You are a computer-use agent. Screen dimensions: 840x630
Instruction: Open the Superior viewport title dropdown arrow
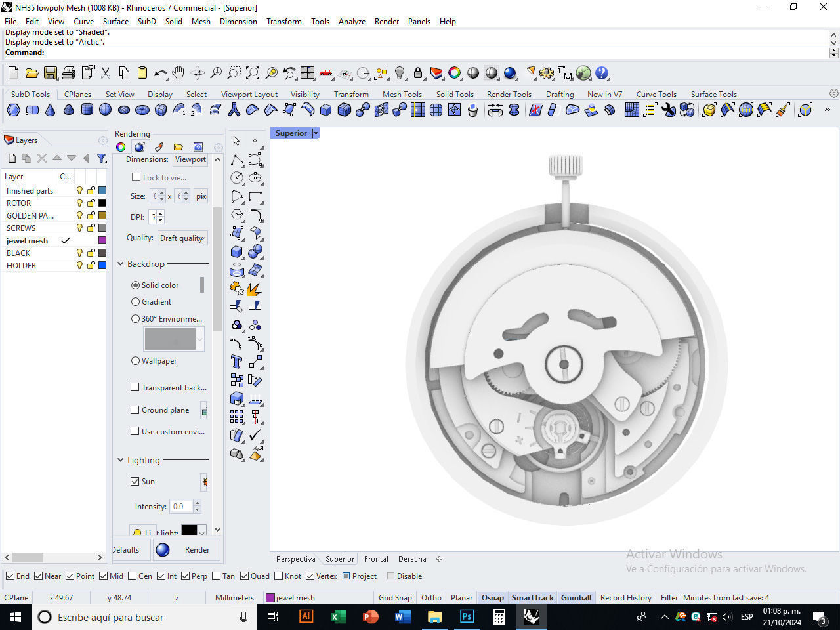coord(316,133)
